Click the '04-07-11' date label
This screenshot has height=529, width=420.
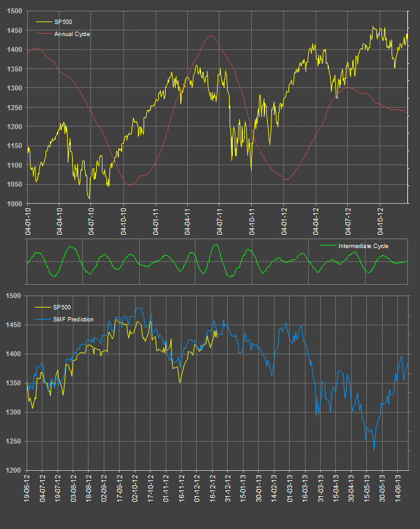(219, 221)
